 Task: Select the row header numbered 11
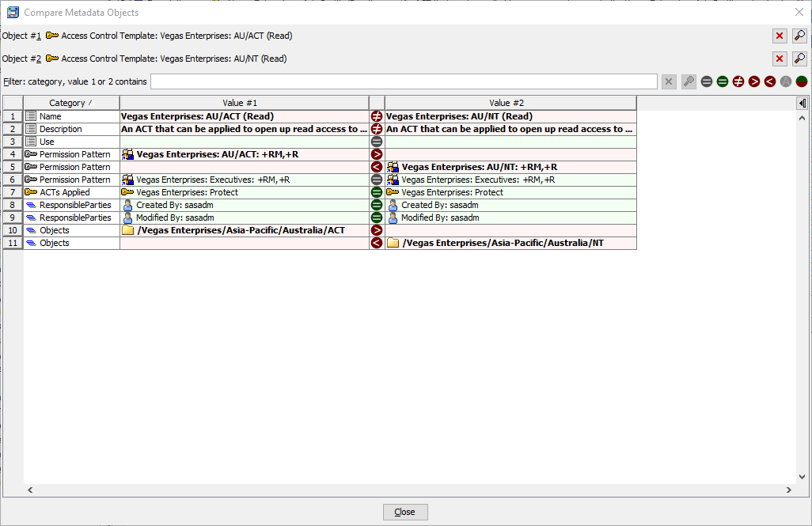point(13,243)
